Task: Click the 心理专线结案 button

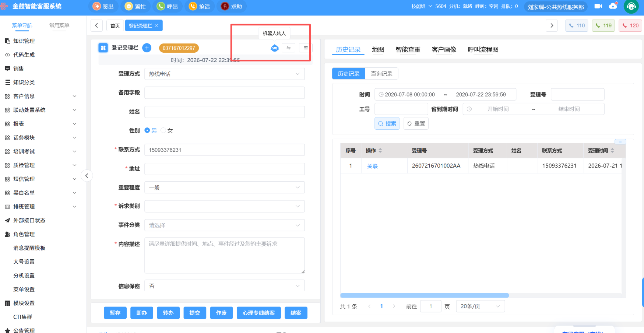Action: 259,313
